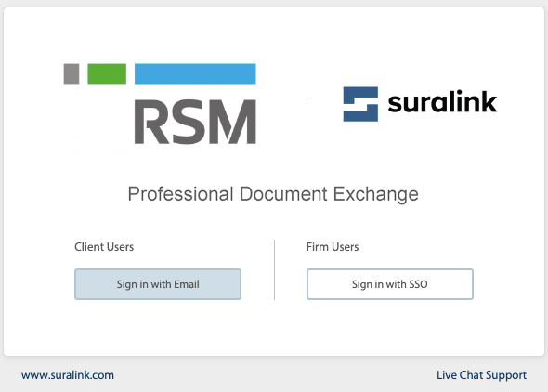548x392 pixels.
Task: Click the gray square in RSM logo
Action: 72,73
